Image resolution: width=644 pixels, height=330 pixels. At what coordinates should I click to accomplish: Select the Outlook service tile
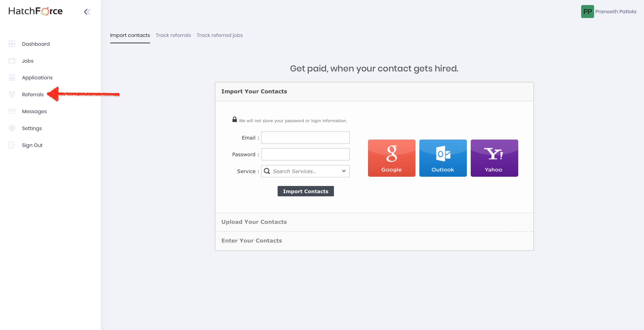click(x=443, y=158)
